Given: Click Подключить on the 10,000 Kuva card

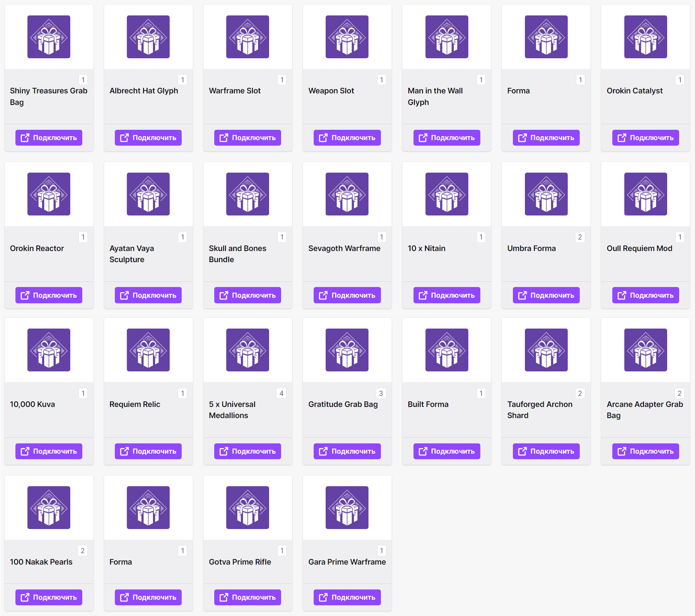Looking at the screenshot, I should (49, 451).
